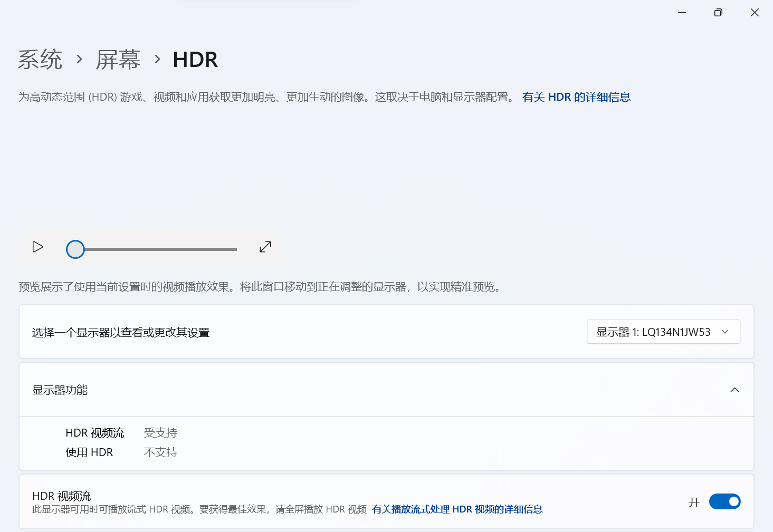Turn off the HDR 视频流 switch
This screenshot has height=532, width=773.
coord(724,501)
